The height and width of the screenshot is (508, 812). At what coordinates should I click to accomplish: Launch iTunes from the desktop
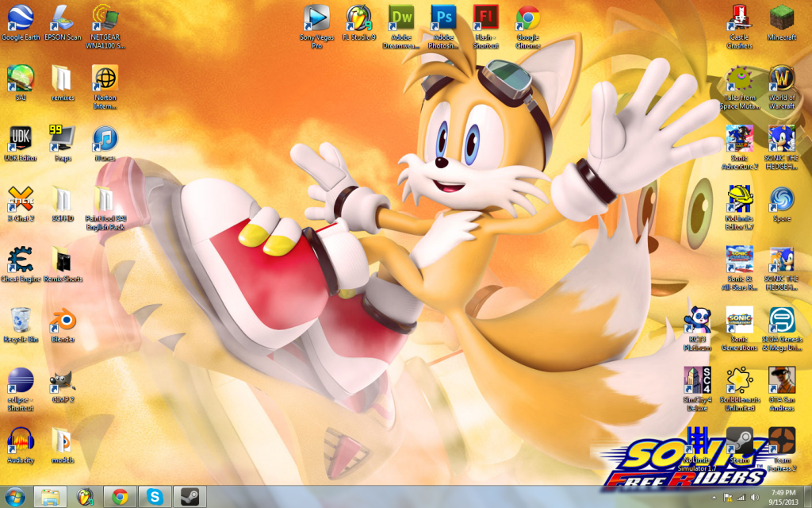[x=105, y=144]
